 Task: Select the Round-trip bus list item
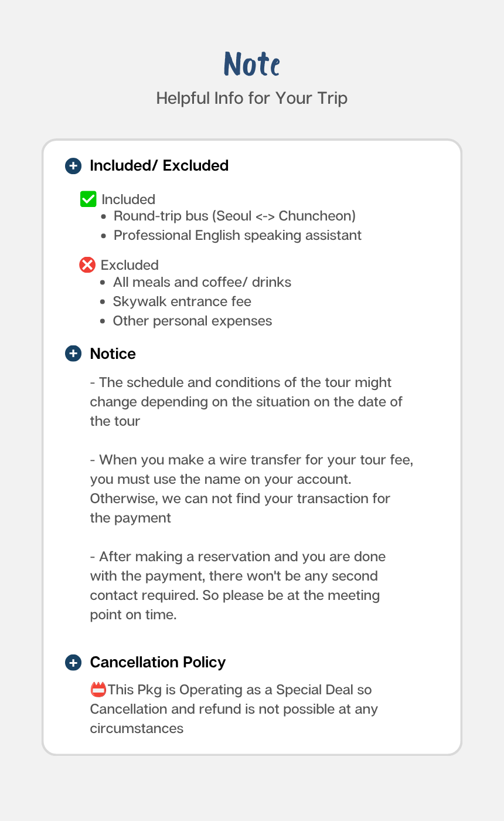click(x=234, y=216)
